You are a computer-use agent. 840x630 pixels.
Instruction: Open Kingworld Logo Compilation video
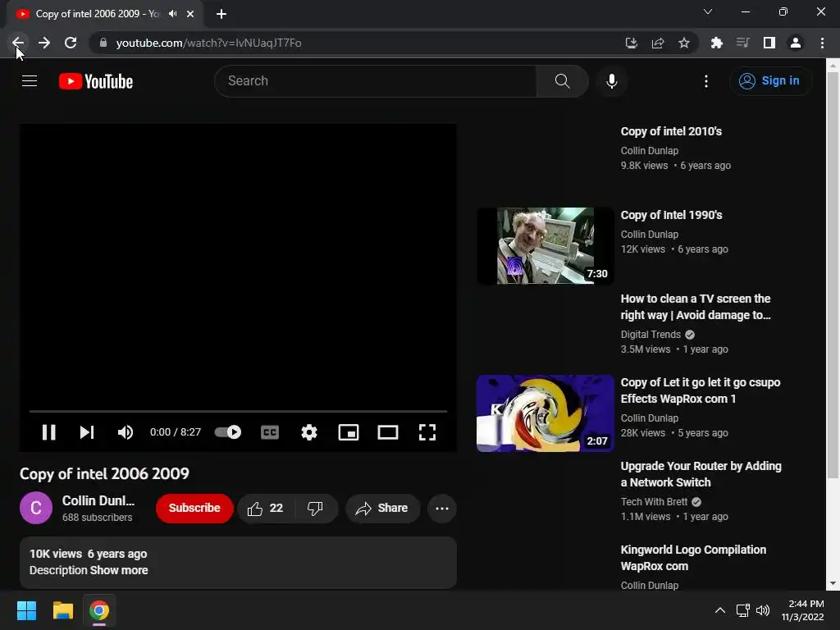693,558
